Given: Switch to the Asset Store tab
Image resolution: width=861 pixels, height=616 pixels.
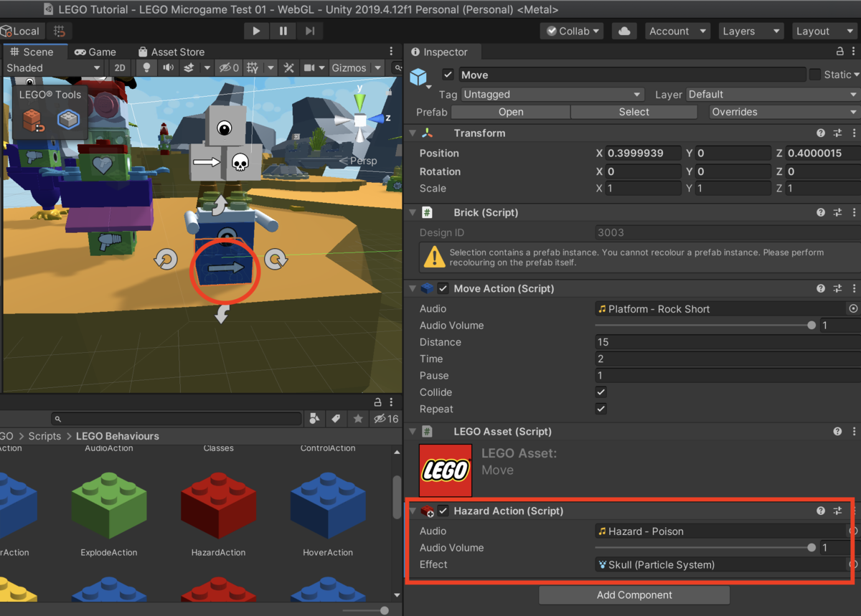Looking at the screenshot, I should (x=171, y=52).
